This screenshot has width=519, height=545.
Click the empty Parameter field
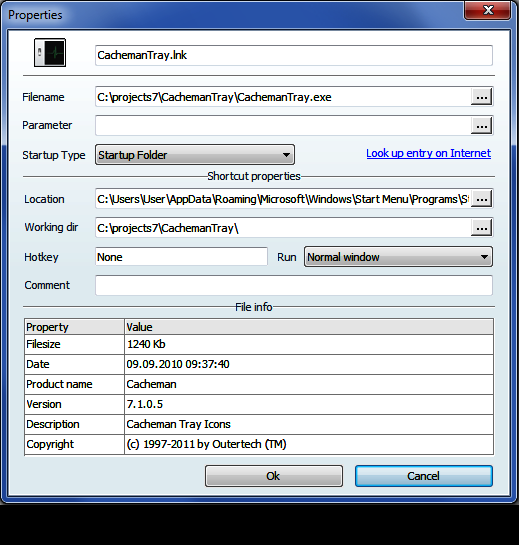coord(283,125)
